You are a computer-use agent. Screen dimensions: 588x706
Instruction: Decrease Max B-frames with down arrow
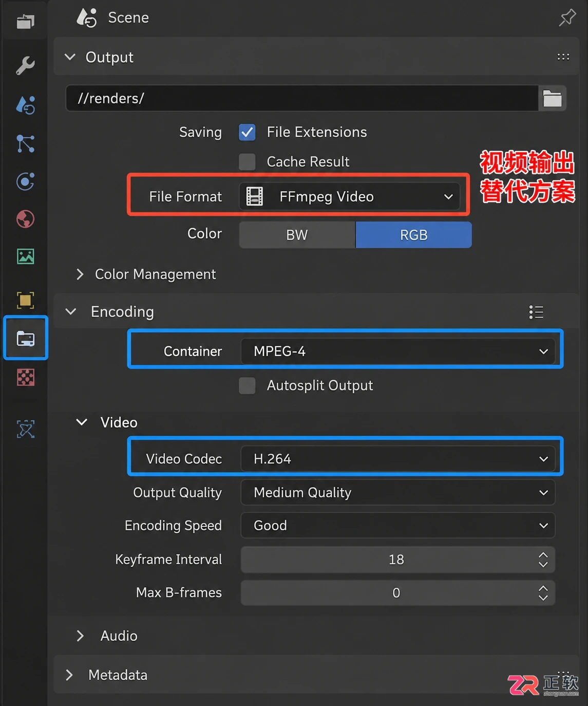click(x=543, y=598)
